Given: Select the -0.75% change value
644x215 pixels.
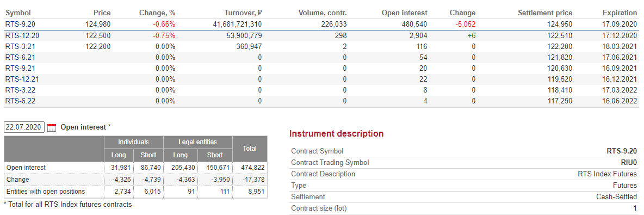Looking at the screenshot, I should [x=164, y=35].
